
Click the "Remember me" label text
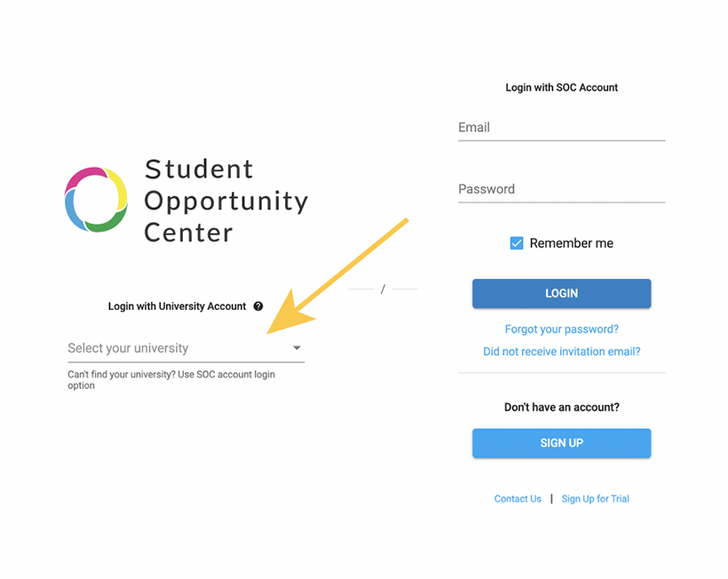click(x=571, y=243)
